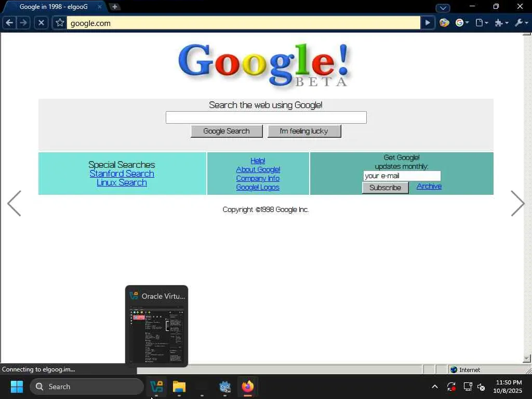Open the Stanford Search link
The height and width of the screenshot is (399, 532).
point(122,174)
